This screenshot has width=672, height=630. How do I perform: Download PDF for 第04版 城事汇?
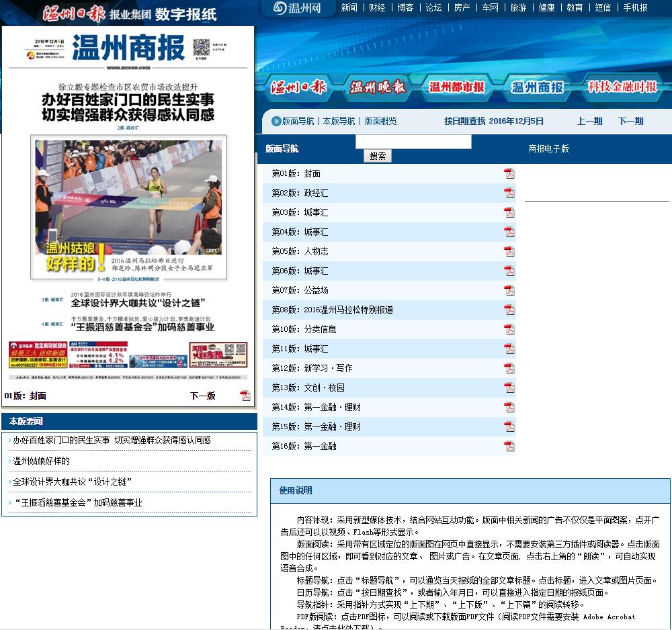click(x=509, y=232)
